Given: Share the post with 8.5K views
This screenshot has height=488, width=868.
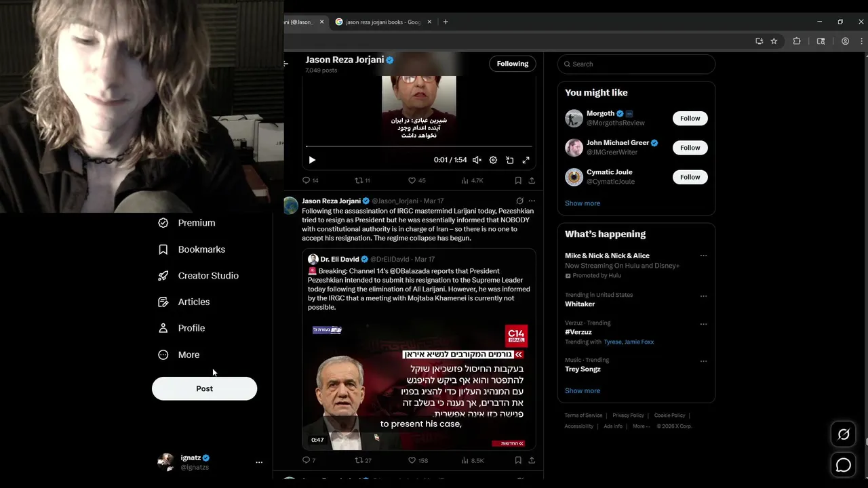Looking at the screenshot, I should (532, 460).
